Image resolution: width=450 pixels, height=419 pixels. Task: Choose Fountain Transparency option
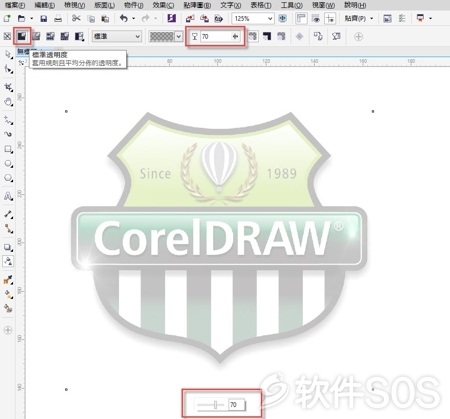click(x=36, y=36)
